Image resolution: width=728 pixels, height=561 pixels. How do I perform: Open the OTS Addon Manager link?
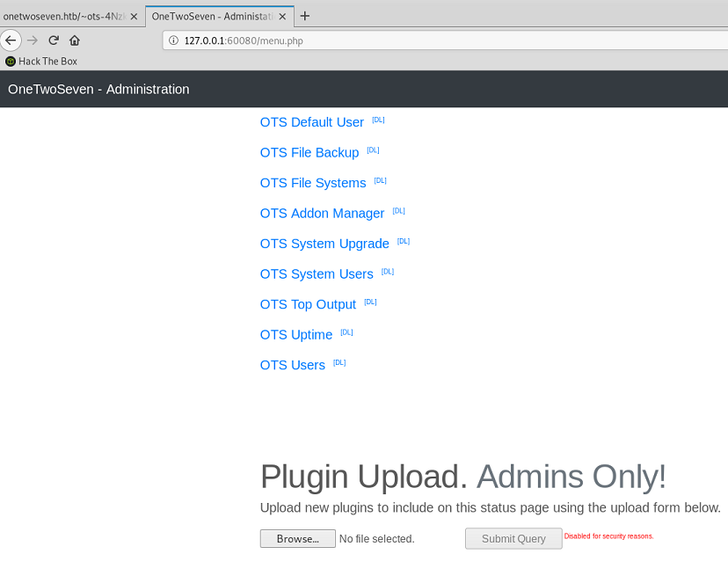322,214
